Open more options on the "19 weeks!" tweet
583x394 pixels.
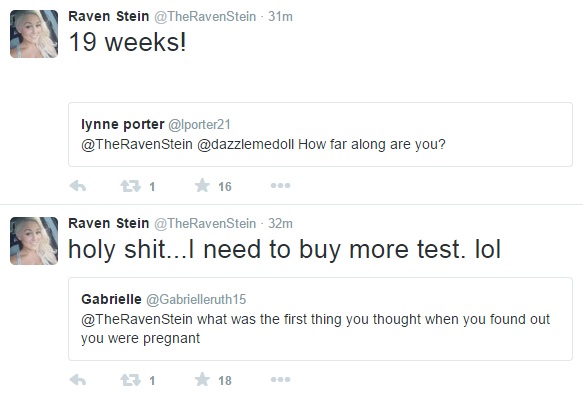pos(280,185)
